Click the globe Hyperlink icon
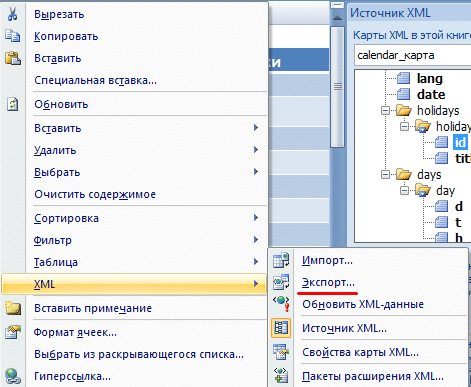 (x=13, y=376)
